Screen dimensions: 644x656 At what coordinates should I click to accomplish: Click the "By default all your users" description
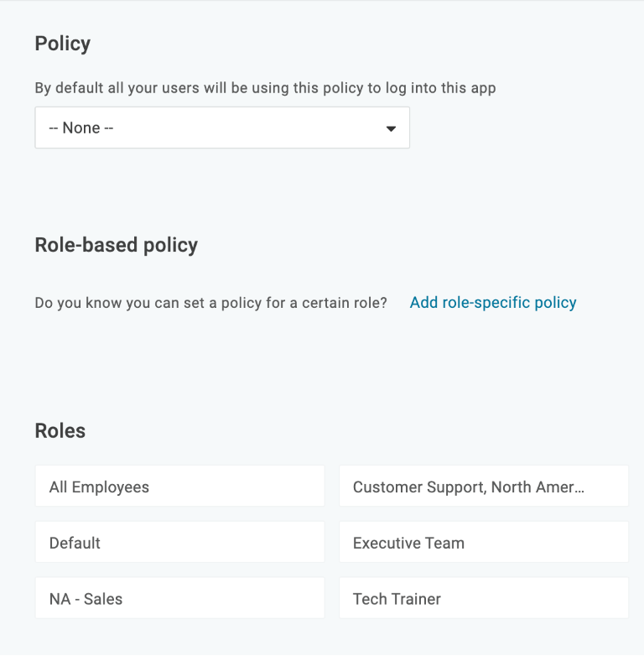click(x=265, y=88)
